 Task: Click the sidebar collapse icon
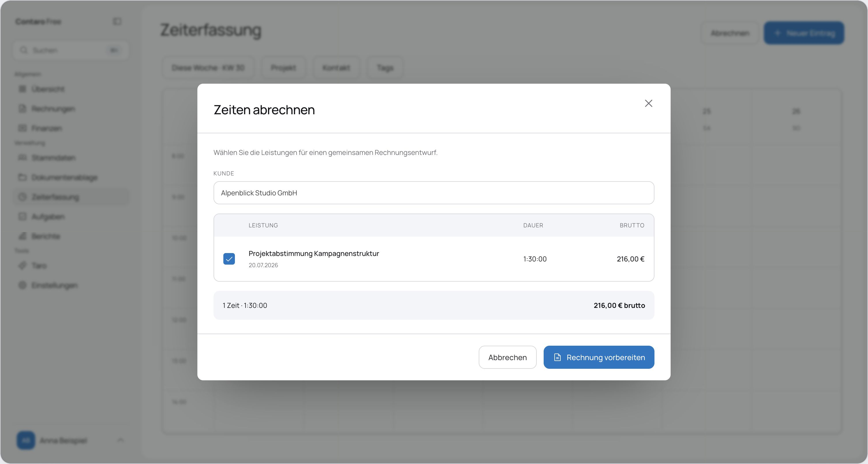coord(117,22)
